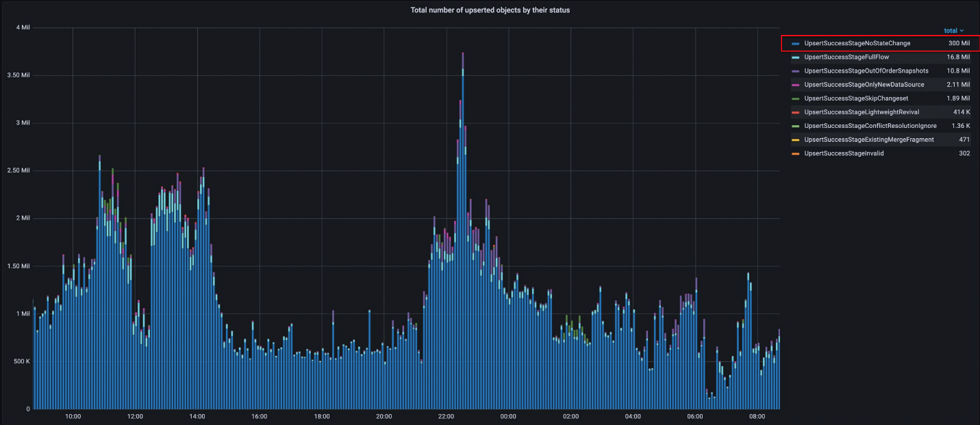Click the '1.89 Mil' total value
This screenshot has height=425, width=980.
[957, 98]
